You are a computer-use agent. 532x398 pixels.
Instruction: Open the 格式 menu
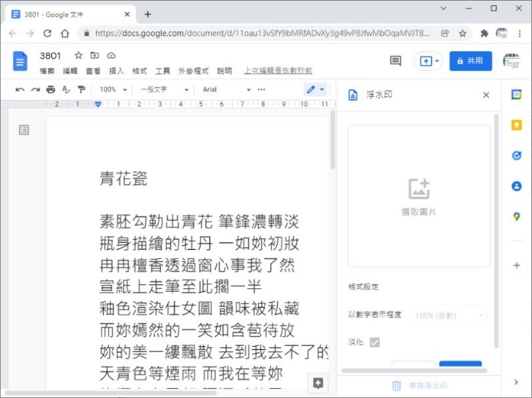(x=140, y=71)
